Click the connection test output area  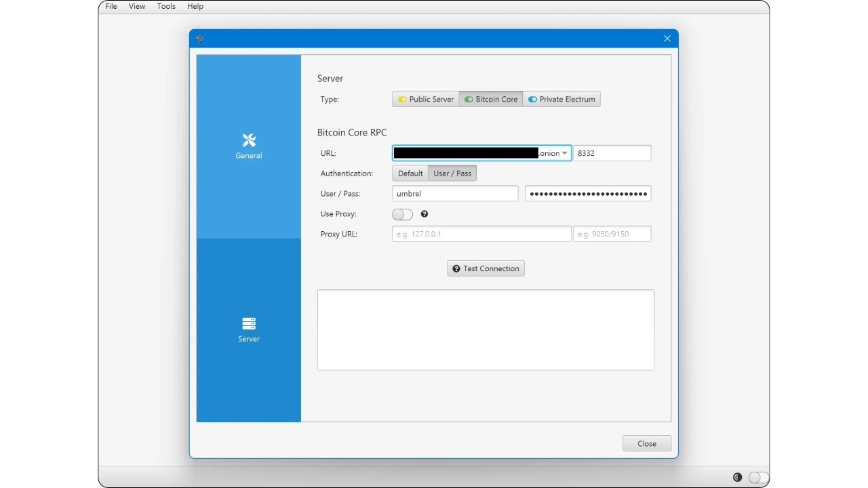tap(486, 330)
